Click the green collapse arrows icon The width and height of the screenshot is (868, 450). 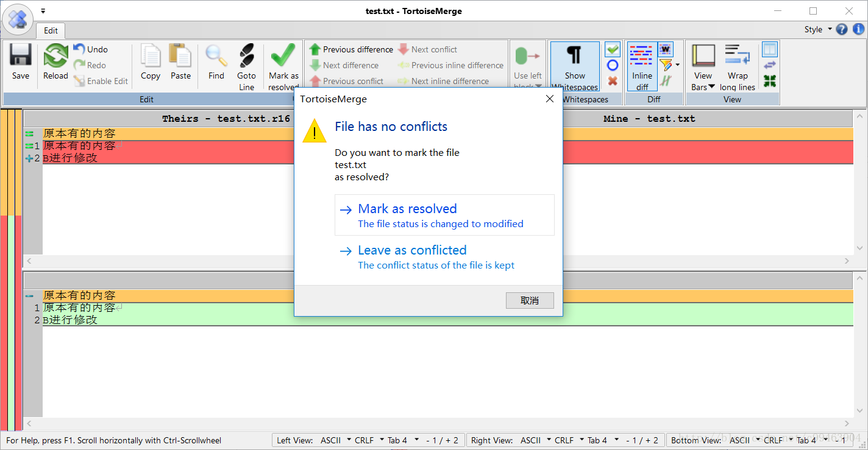click(x=770, y=81)
